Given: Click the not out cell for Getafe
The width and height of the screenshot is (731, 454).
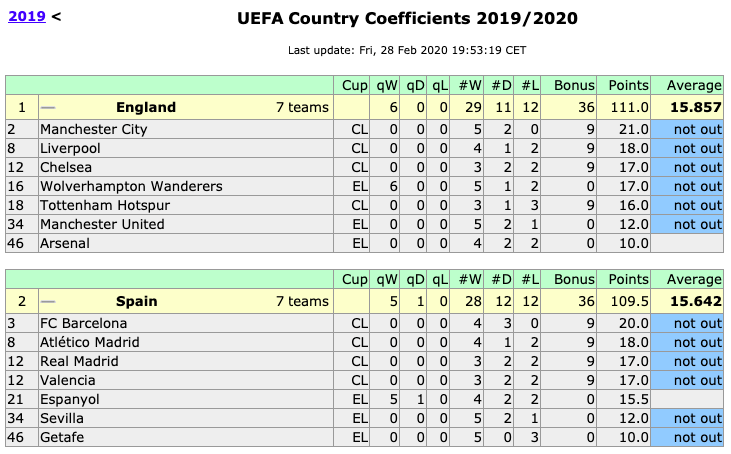Looking at the screenshot, I should [687, 437].
